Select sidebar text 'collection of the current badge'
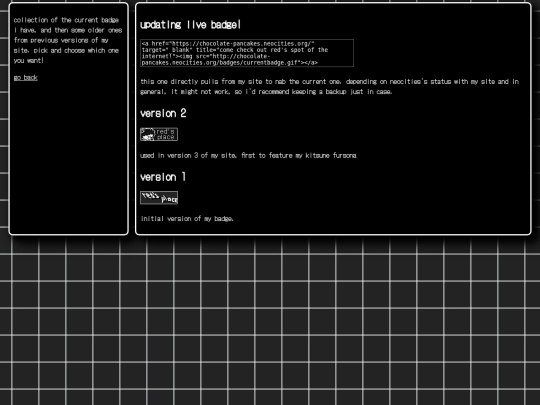Screen dimensions: 540x405 click(x=66, y=20)
